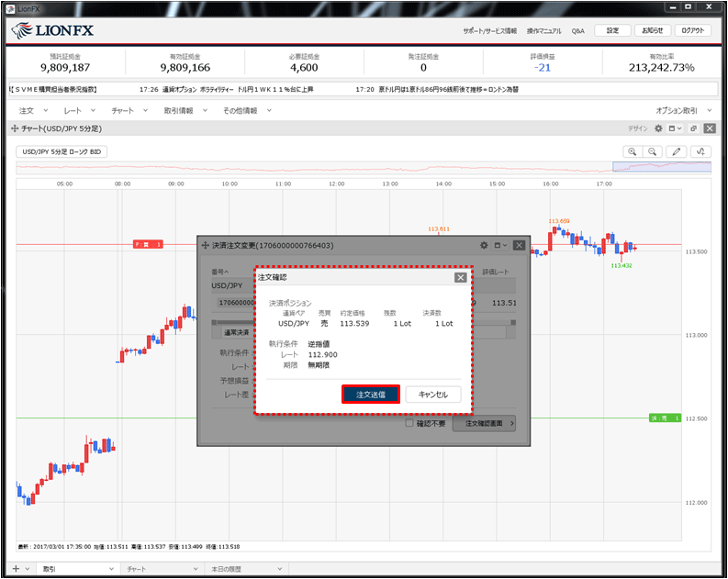Open the オプション取引 dropdown
728x579 pixels.
pos(683,110)
